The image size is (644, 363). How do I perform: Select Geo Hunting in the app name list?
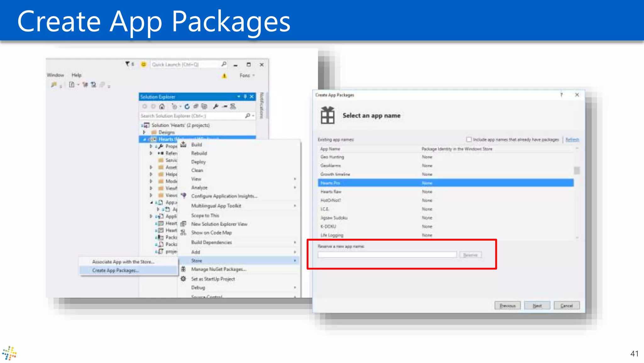coord(446,157)
